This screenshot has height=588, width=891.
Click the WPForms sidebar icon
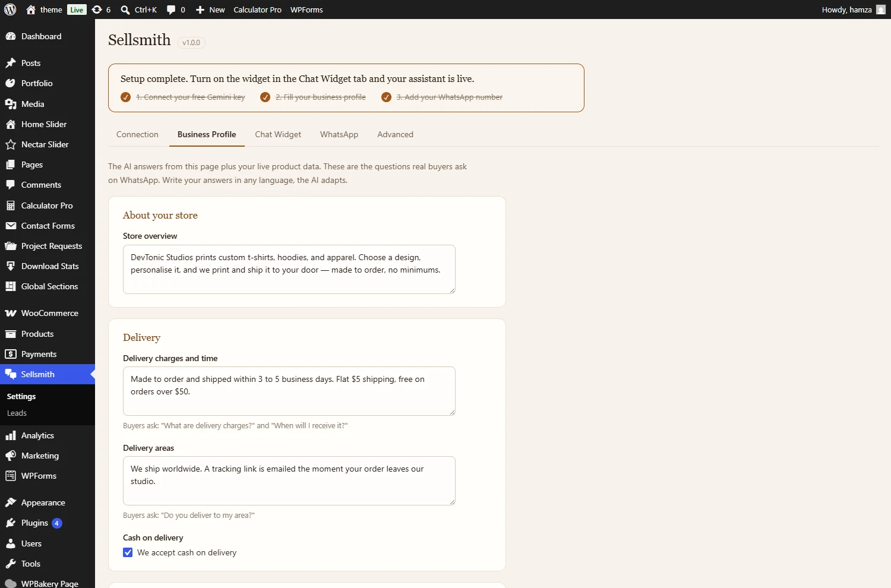tap(11, 476)
